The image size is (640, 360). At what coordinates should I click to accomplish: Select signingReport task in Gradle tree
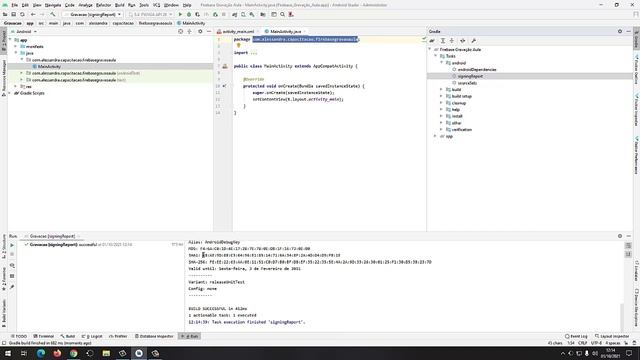tap(470, 76)
